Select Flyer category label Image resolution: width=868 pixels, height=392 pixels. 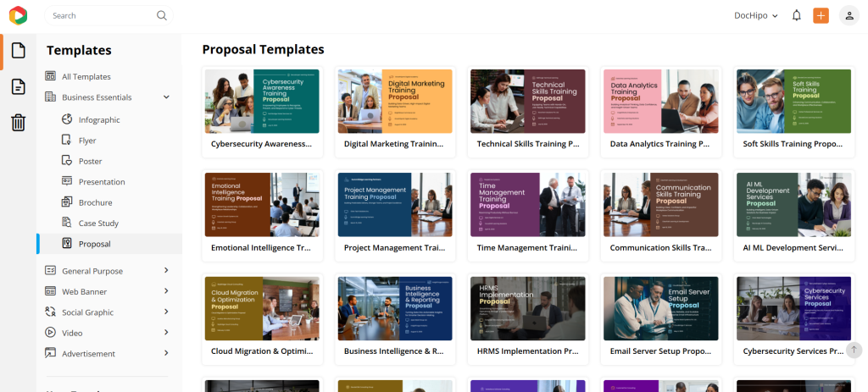point(87,141)
